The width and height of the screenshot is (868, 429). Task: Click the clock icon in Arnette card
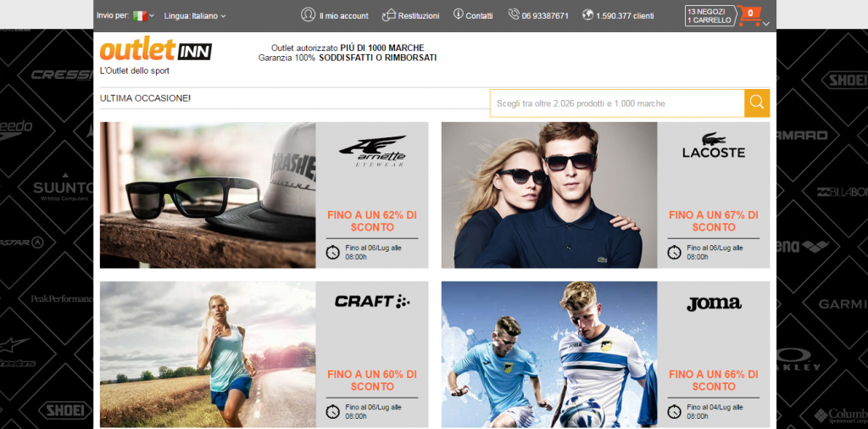332,253
